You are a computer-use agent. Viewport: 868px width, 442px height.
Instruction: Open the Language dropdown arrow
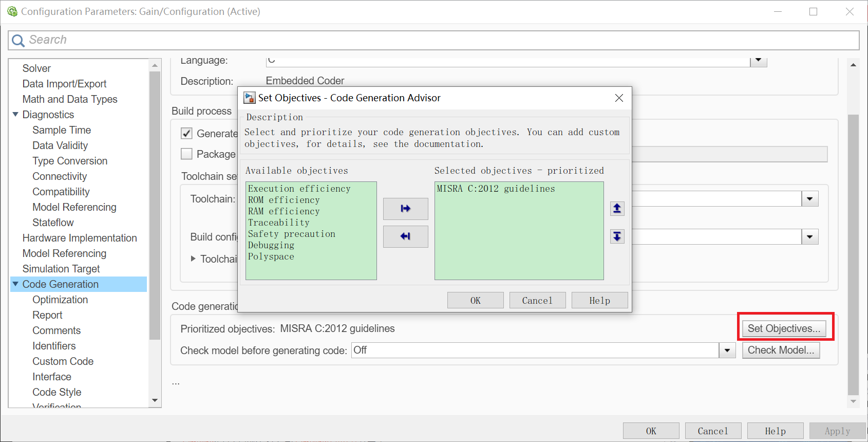click(x=759, y=61)
